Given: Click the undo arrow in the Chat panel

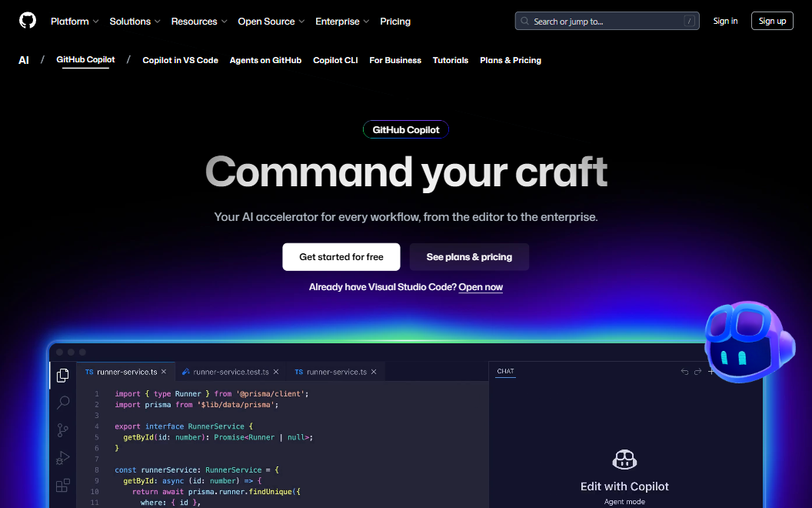Looking at the screenshot, I should [x=684, y=372].
